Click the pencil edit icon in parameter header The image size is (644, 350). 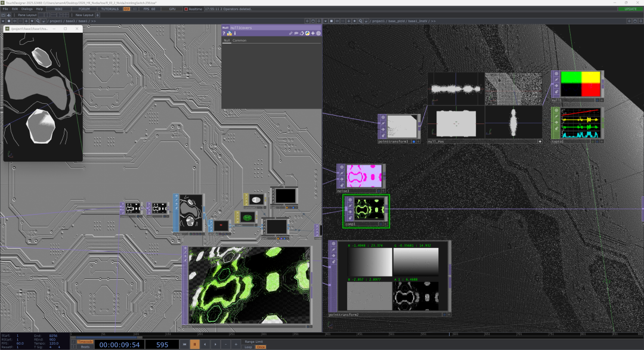pos(291,33)
